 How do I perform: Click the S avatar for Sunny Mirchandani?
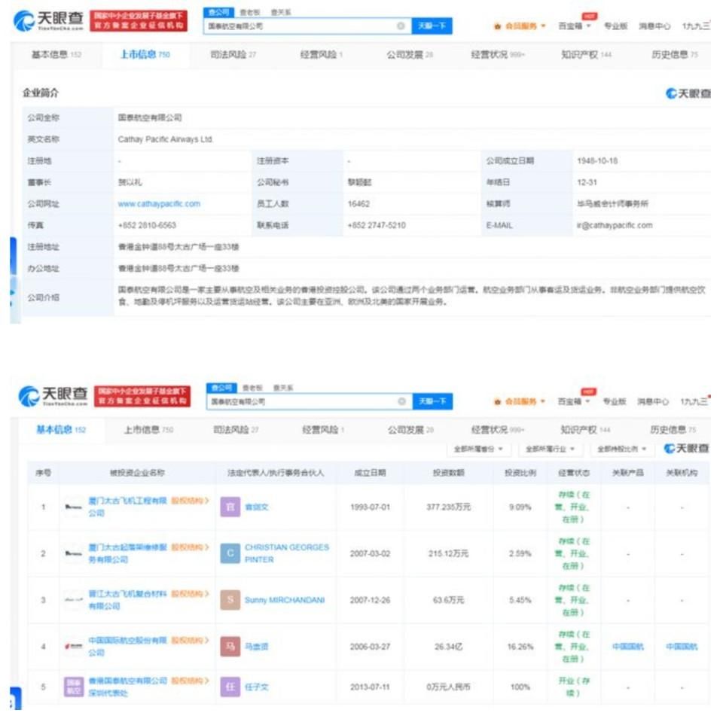(x=230, y=600)
